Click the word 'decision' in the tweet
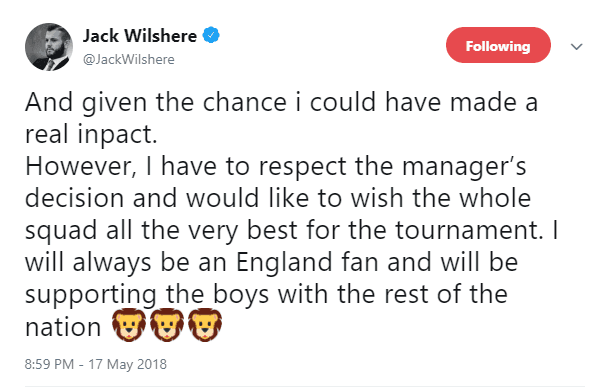Screen dimensions: 606x387 coord(75,198)
